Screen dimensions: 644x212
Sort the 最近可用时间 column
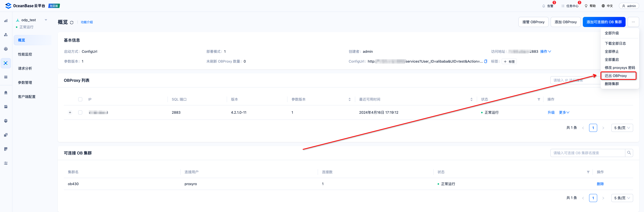[x=471, y=99]
